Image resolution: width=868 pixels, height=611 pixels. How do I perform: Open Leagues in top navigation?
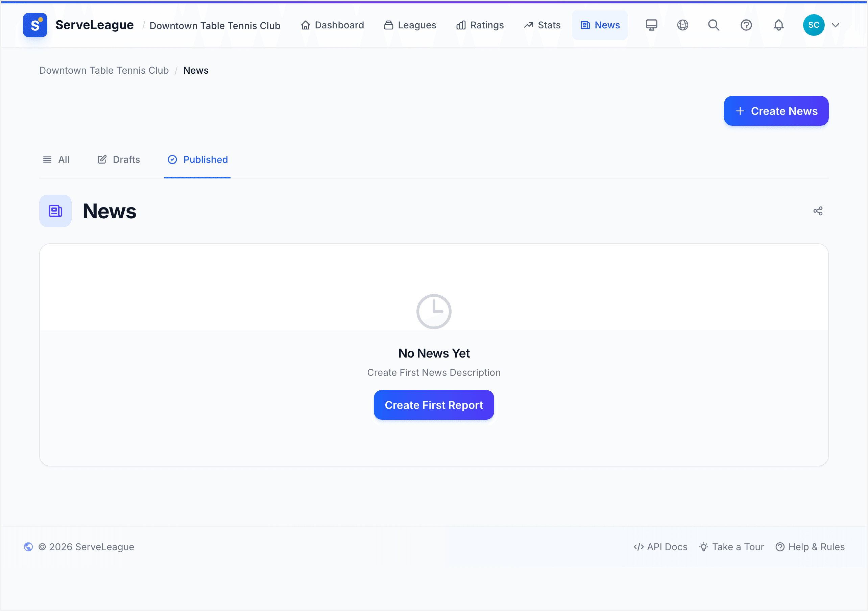410,25
